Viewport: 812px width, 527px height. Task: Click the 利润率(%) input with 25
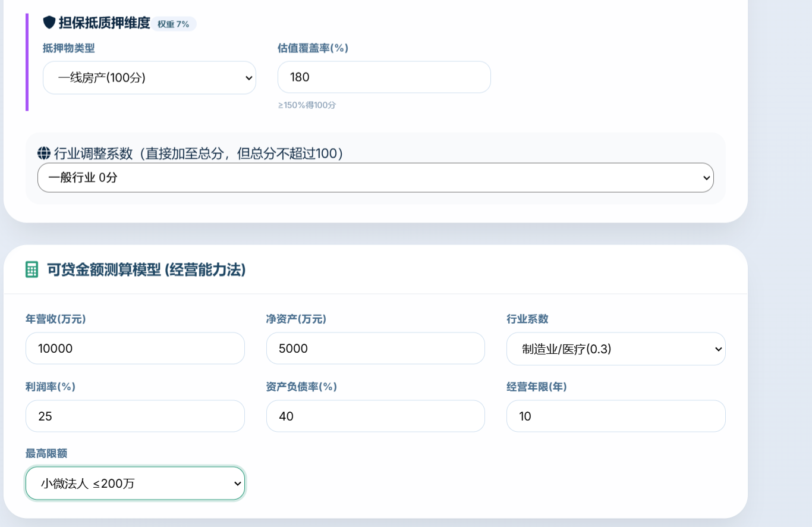[x=135, y=416]
